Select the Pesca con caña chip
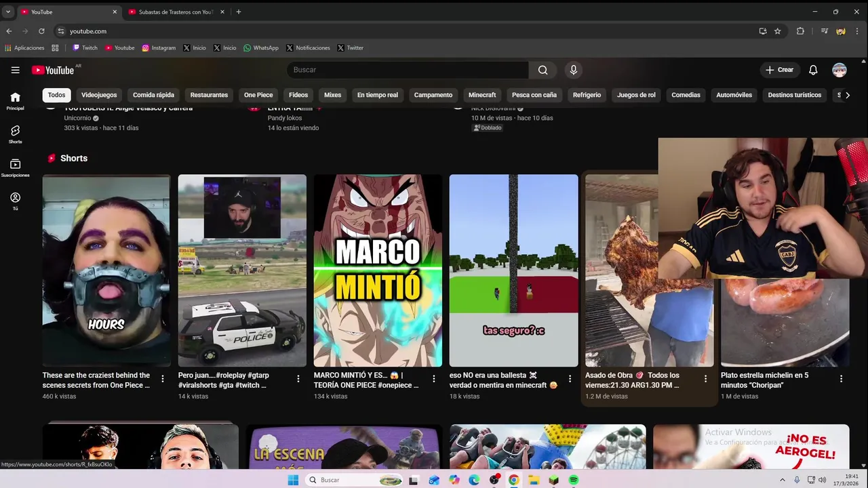This screenshot has height=488, width=868. 534,95
